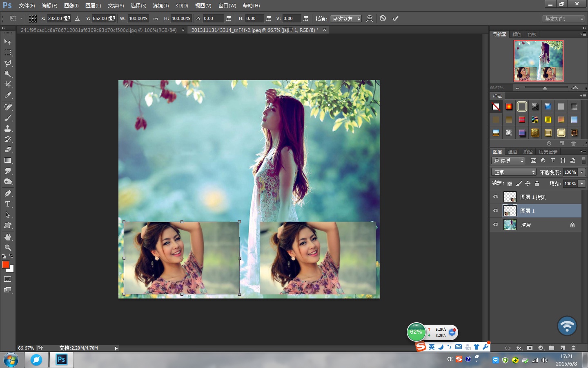This screenshot has width=588, height=368.
Task: Select the Zoom tool
Action: click(8, 248)
